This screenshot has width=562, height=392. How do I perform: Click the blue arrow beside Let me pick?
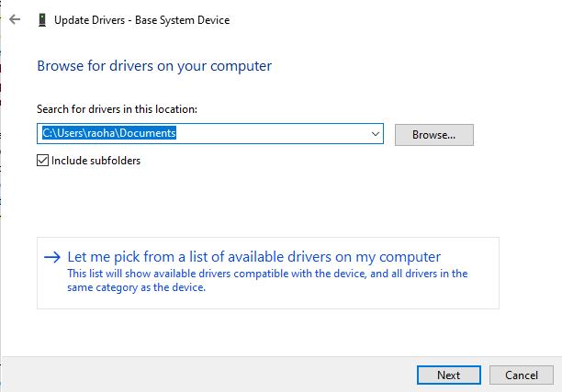(52, 257)
